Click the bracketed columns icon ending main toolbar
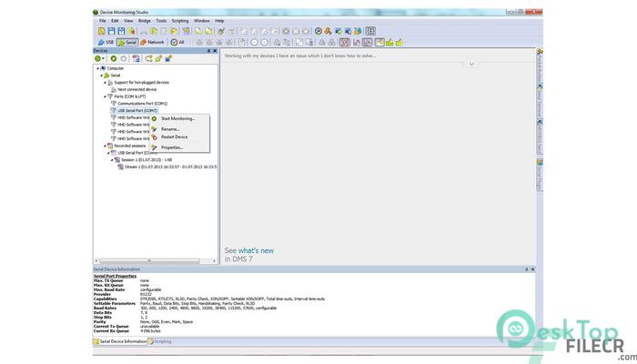Screen dimensions: 637x364 [370, 31]
